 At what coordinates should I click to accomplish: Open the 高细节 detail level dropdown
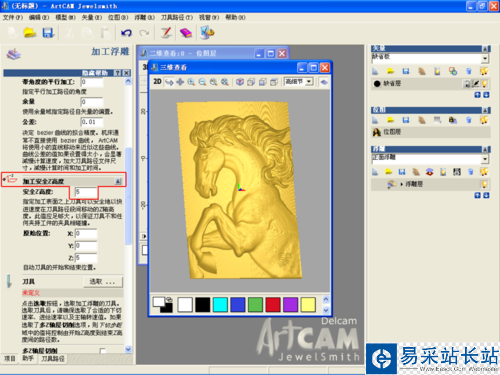[309, 82]
